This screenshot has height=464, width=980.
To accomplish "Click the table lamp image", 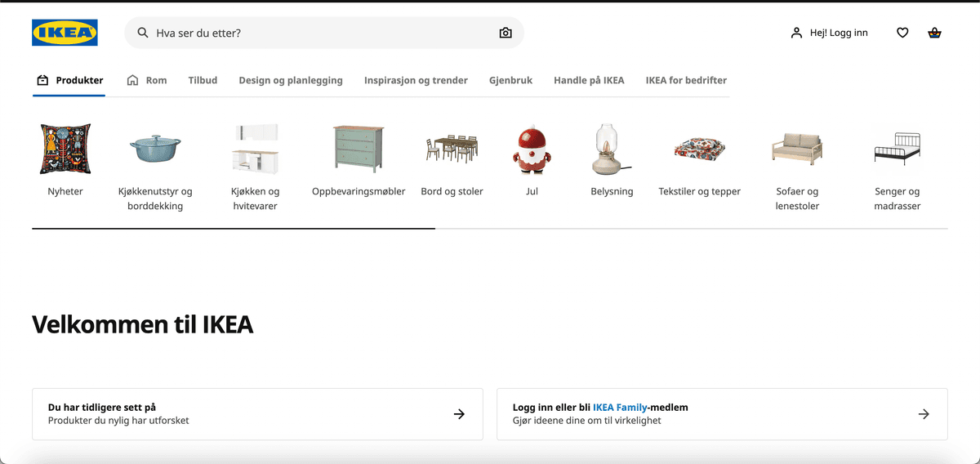I will [612, 149].
